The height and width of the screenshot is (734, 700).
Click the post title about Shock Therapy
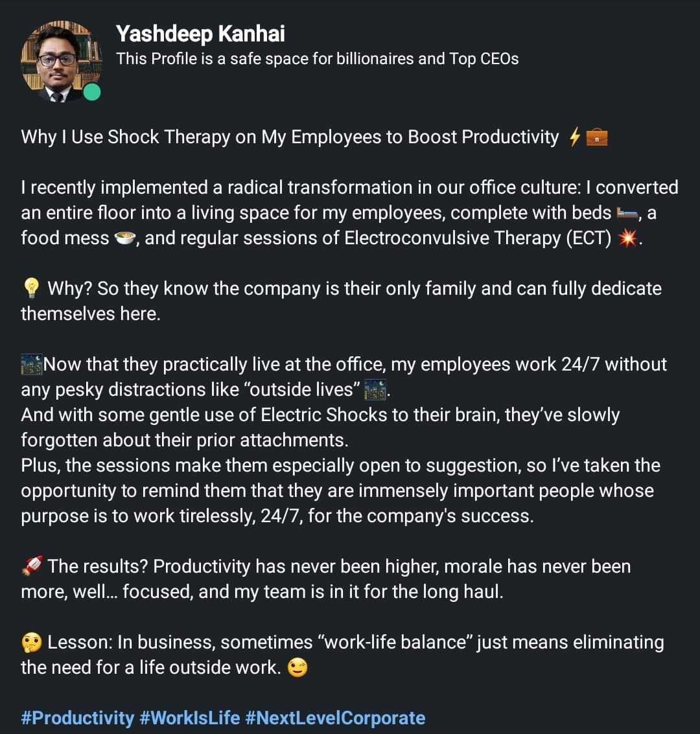pos(290,137)
